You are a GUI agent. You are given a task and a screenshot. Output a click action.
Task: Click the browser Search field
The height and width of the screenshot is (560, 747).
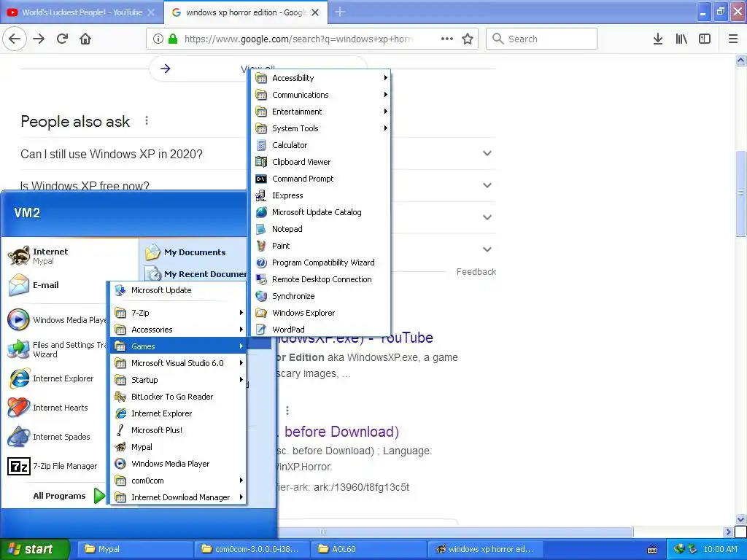click(541, 39)
